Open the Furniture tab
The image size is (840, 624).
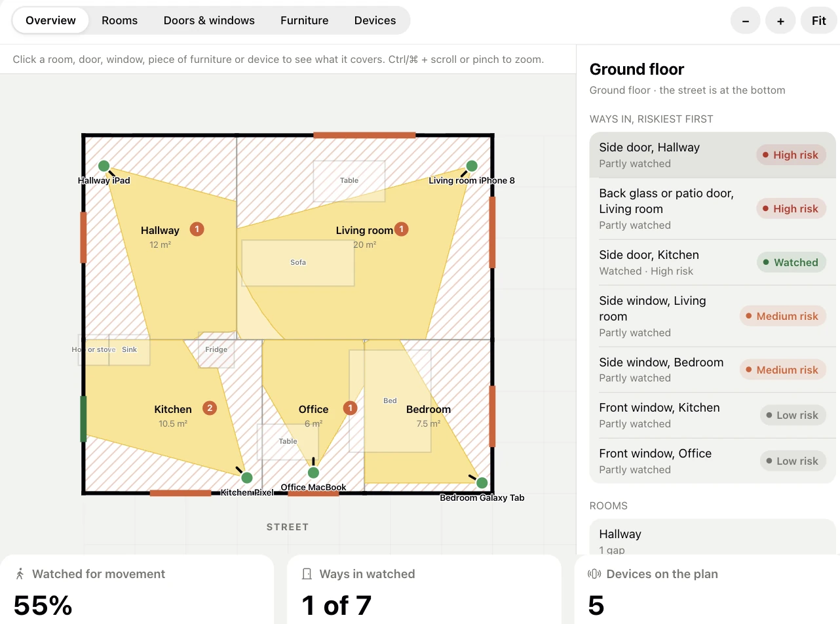305,20
